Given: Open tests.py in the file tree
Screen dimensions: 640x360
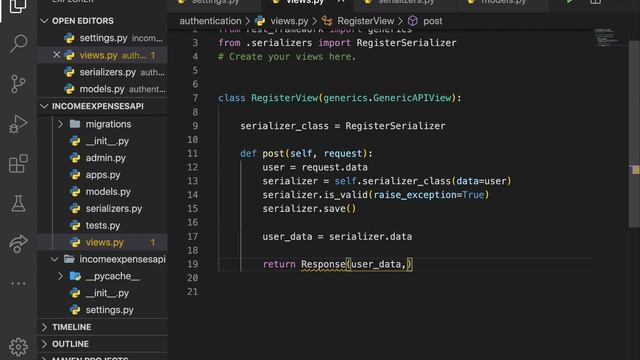Looking at the screenshot, I should click(x=102, y=225).
